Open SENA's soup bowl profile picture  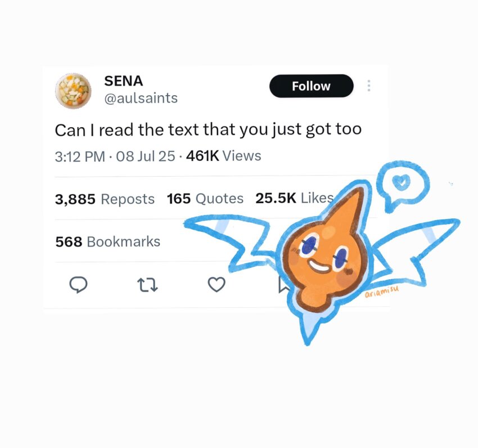(x=73, y=90)
